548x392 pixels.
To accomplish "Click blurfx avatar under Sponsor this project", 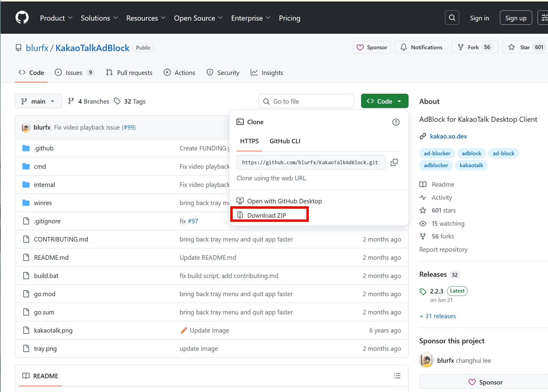I will (426, 360).
